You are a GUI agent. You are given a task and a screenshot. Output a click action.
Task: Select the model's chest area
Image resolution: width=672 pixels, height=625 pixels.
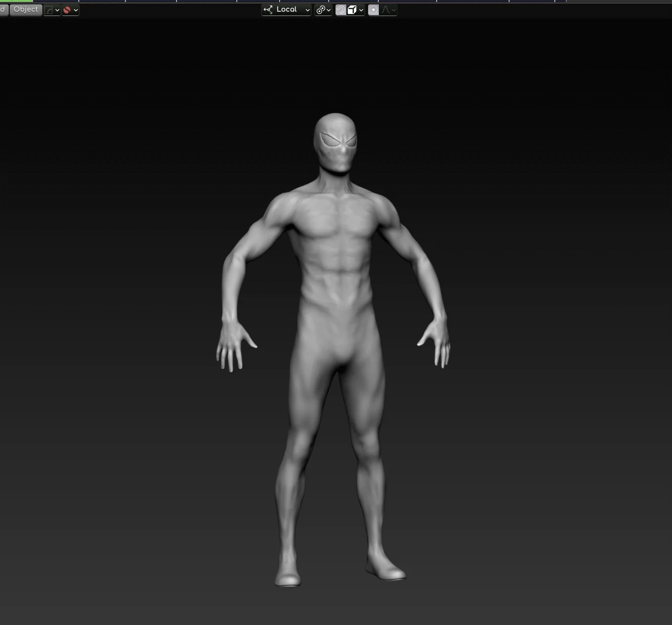pyautogui.click(x=336, y=219)
